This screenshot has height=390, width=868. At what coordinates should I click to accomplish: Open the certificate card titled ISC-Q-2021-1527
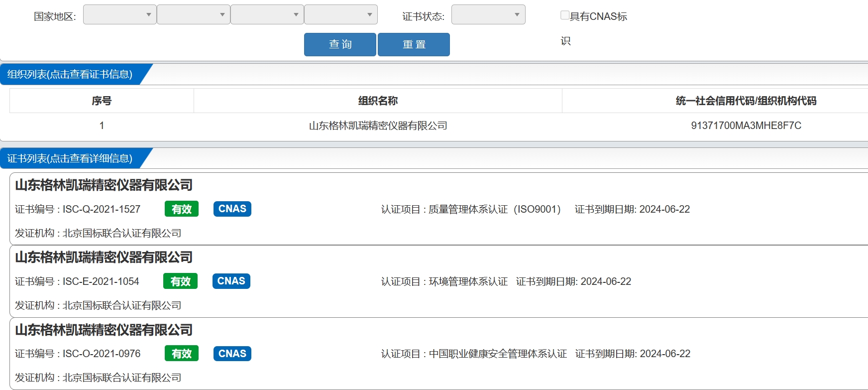(104, 185)
